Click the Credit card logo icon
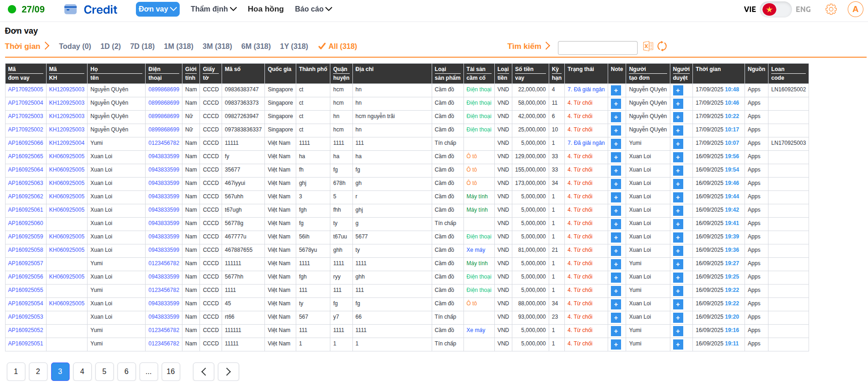Viewport: 868px width, 386px height. (70, 9)
